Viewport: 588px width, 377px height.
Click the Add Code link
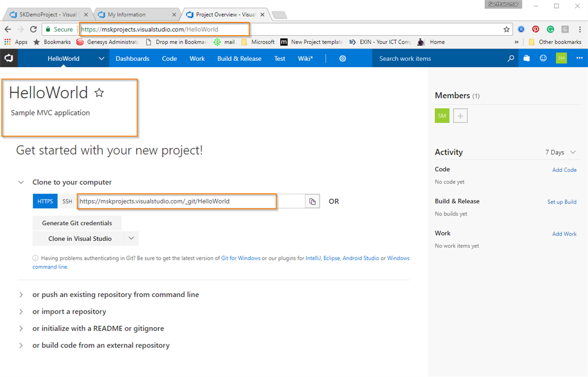coord(564,170)
